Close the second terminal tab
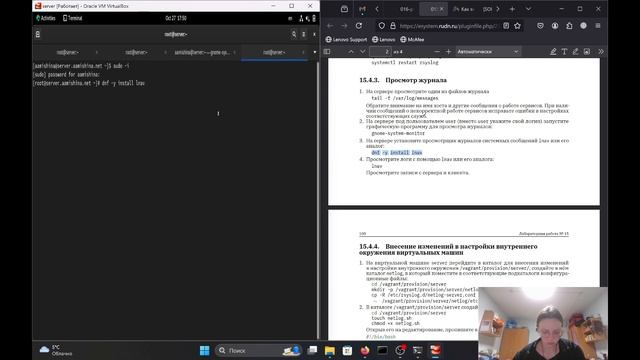 (x=165, y=52)
